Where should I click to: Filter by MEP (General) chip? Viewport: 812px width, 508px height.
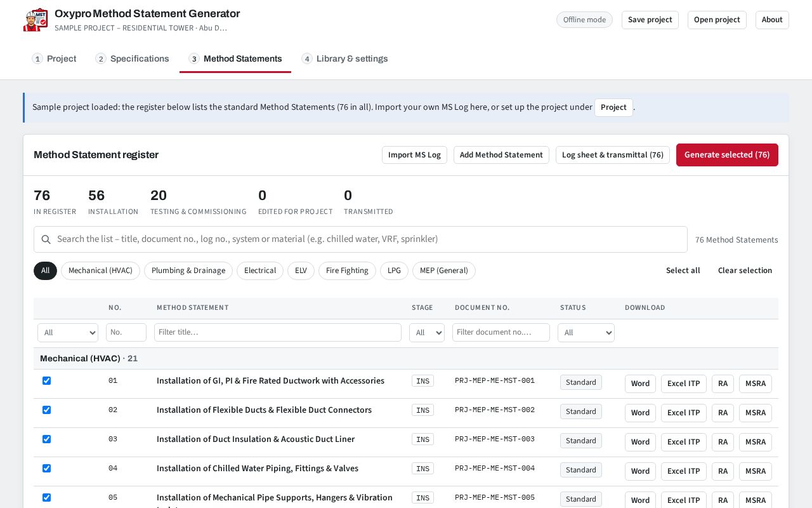pyautogui.click(x=444, y=271)
